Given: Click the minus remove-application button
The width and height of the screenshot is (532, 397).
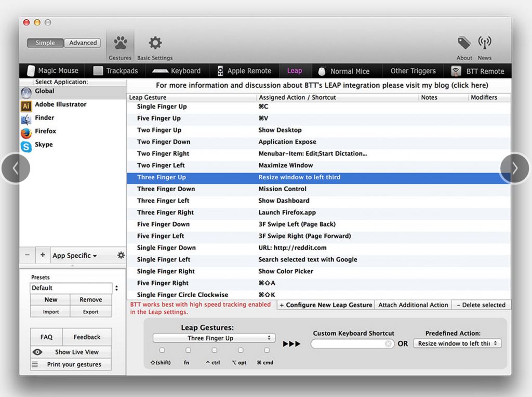Looking at the screenshot, I should coord(27,255).
